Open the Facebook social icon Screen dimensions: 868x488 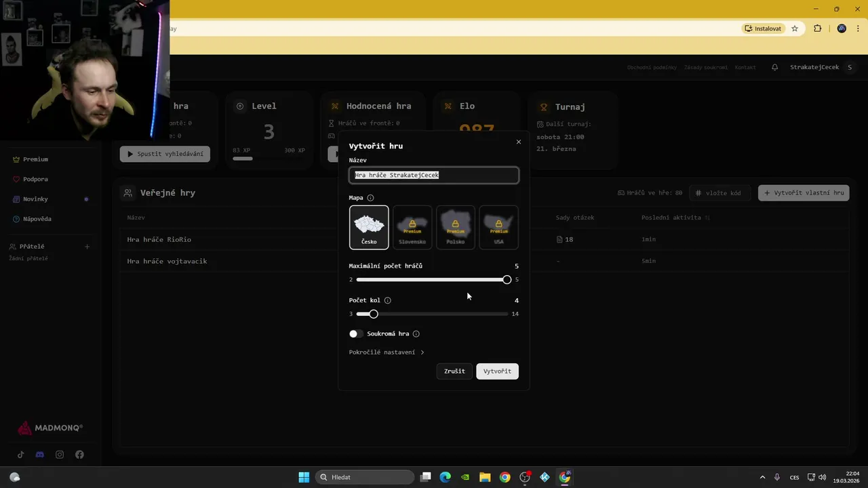79,455
